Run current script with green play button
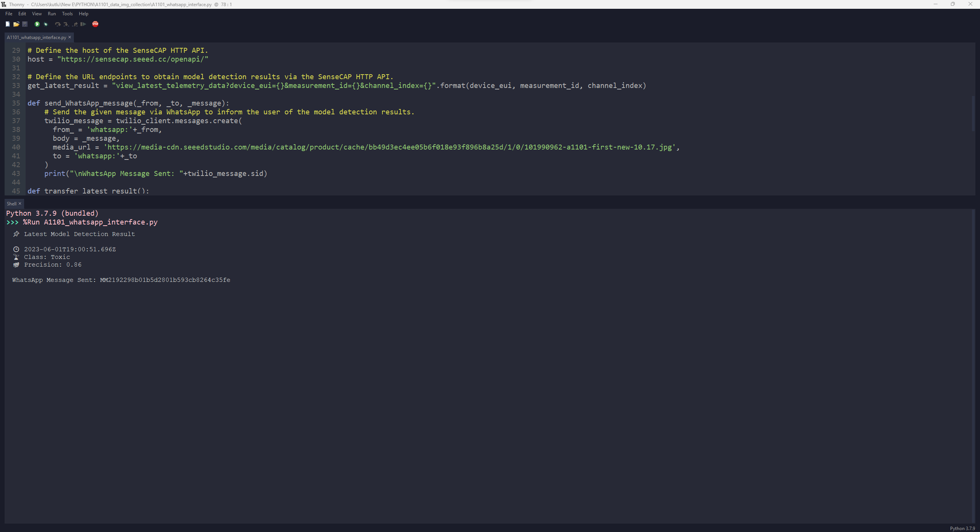This screenshot has height=532, width=980. (x=37, y=24)
